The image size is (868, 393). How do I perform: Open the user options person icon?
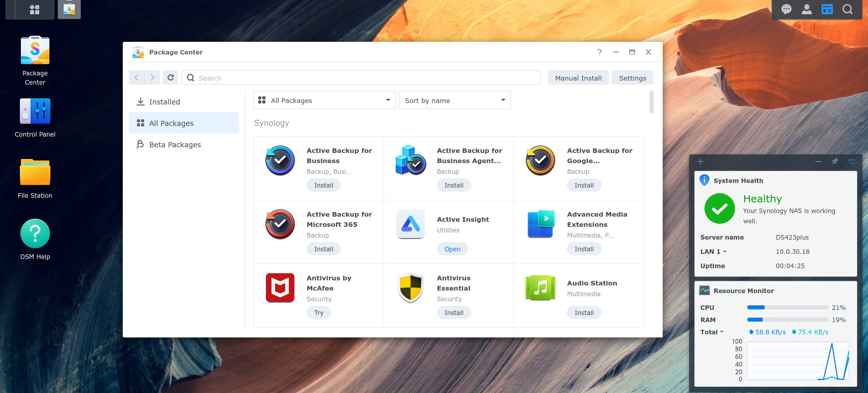tap(807, 9)
